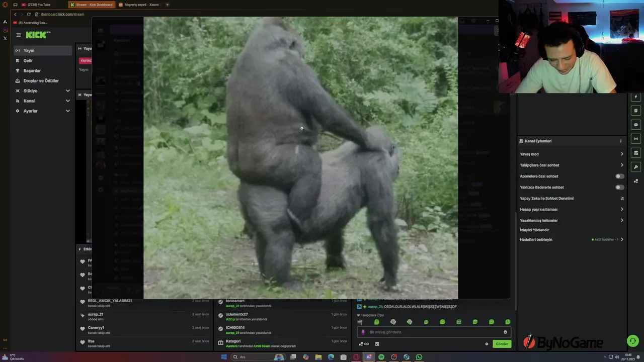Viewport: 644px width, 362px height.
Task: Open Yavaş mod options chevron
Action: click(622, 154)
